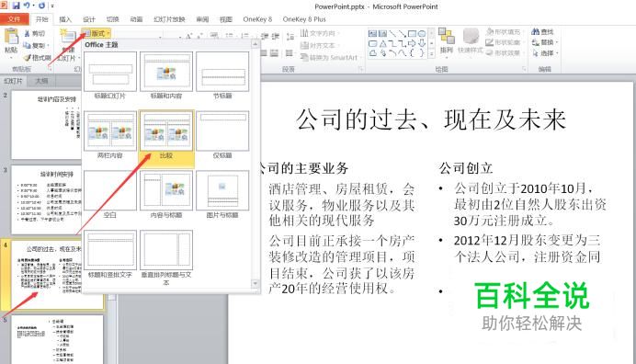
Task: Select the right block arrow shape
Action: (412, 43)
